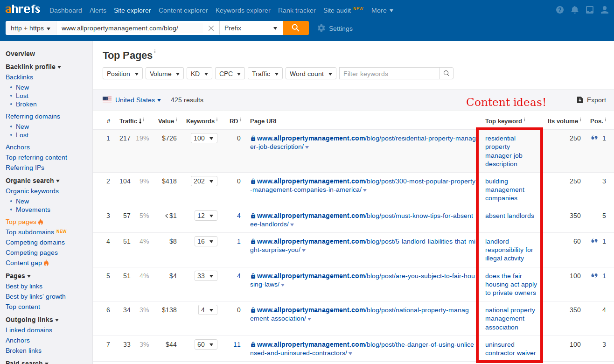This screenshot has height=364, width=614.
Task: Open the Position filter dropdown
Action: pos(123,74)
